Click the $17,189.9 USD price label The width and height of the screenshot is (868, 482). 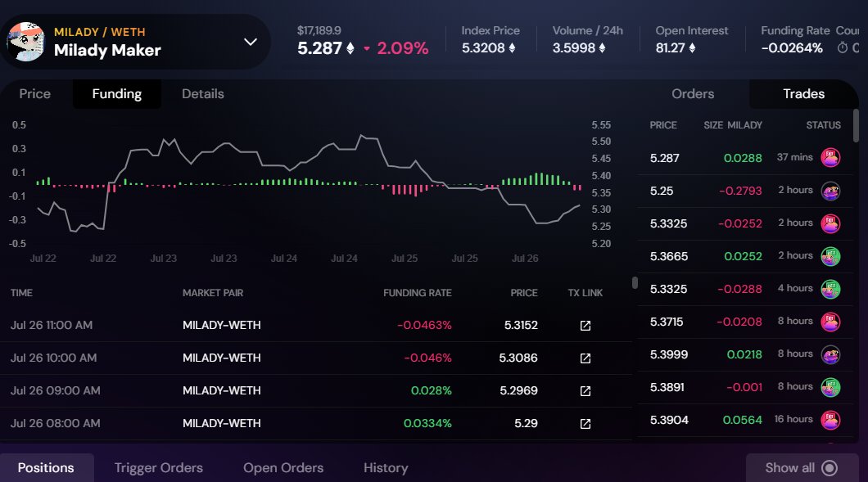click(x=319, y=30)
